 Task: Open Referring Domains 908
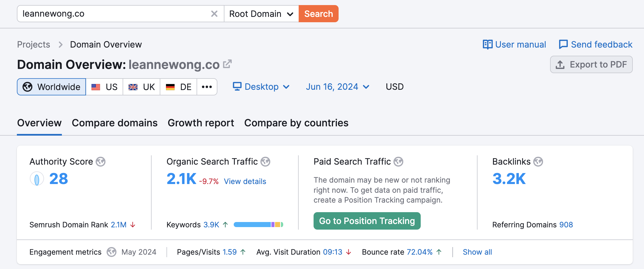pyautogui.click(x=566, y=225)
